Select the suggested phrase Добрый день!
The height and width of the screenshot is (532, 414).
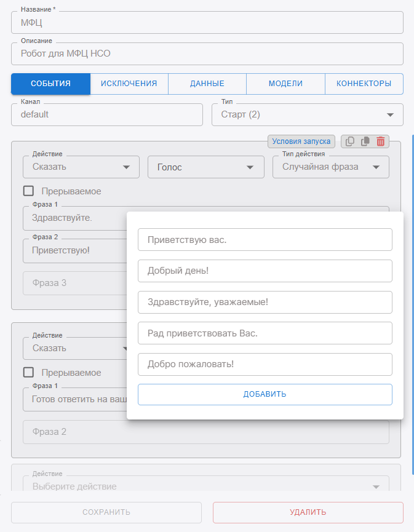pyautogui.click(x=265, y=271)
